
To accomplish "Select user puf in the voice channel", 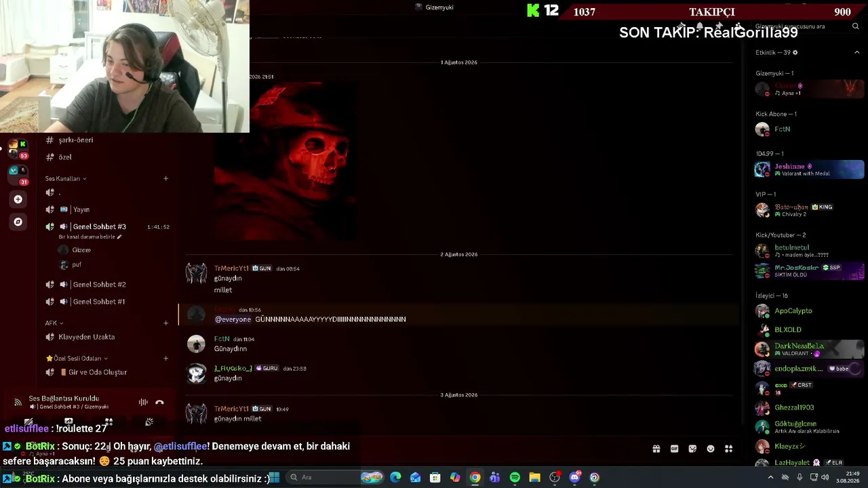I will [x=77, y=265].
